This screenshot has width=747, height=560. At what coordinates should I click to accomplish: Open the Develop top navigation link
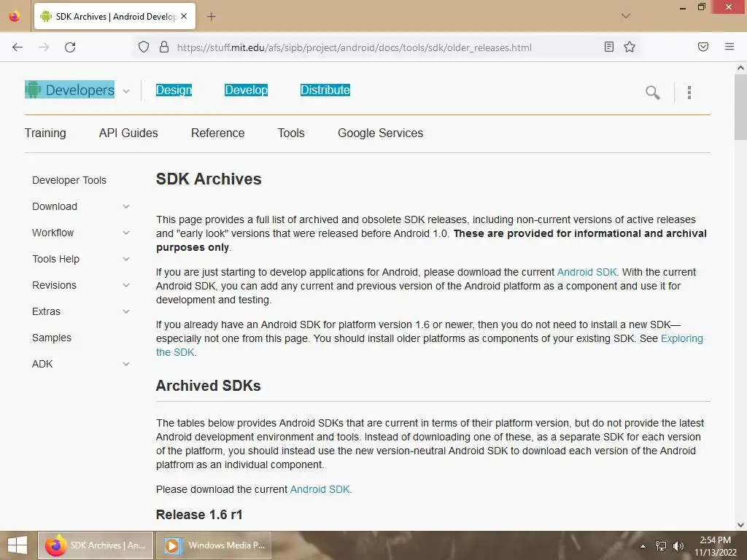click(246, 90)
